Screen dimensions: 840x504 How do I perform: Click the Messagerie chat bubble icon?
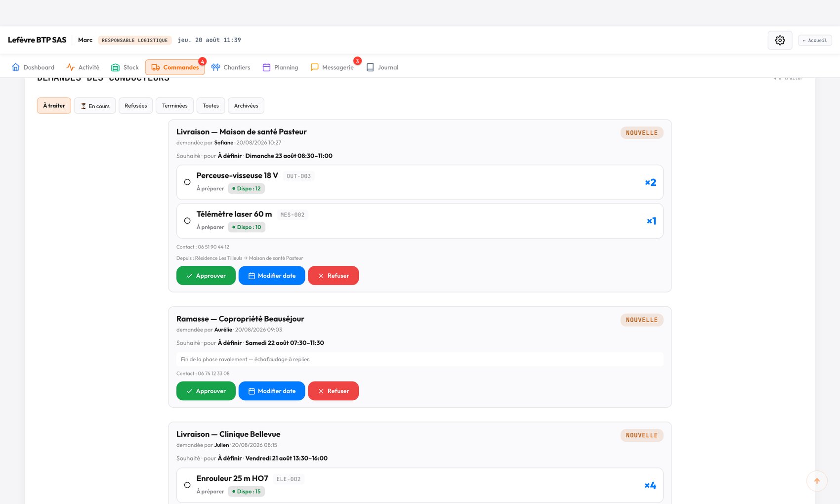tap(314, 67)
